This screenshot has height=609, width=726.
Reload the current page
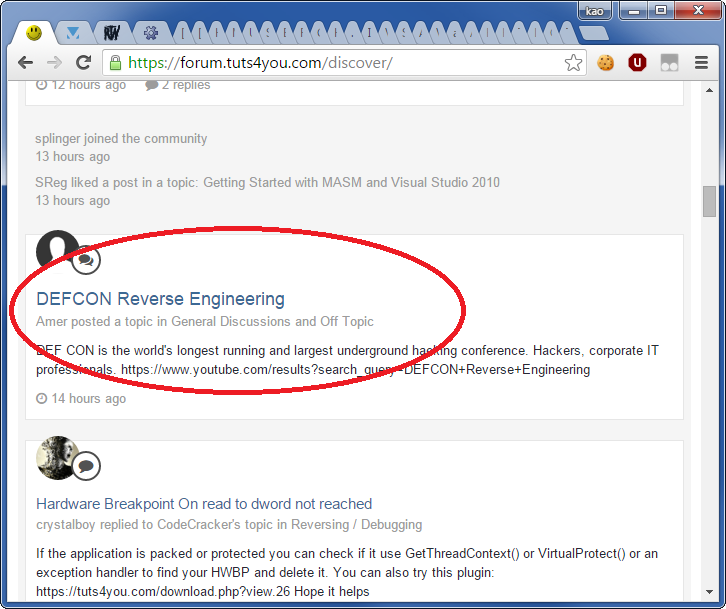[84, 63]
